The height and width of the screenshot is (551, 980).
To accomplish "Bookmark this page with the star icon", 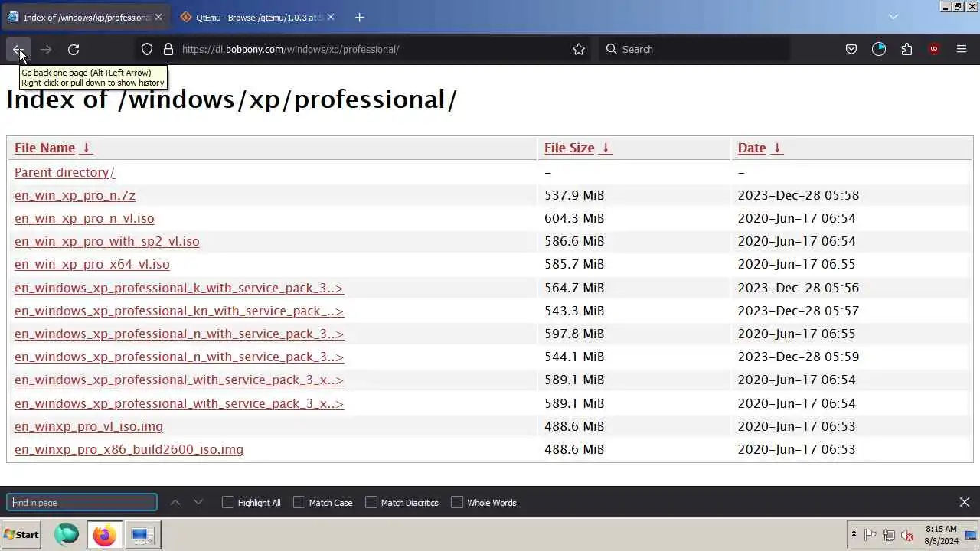I will [579, 49].
